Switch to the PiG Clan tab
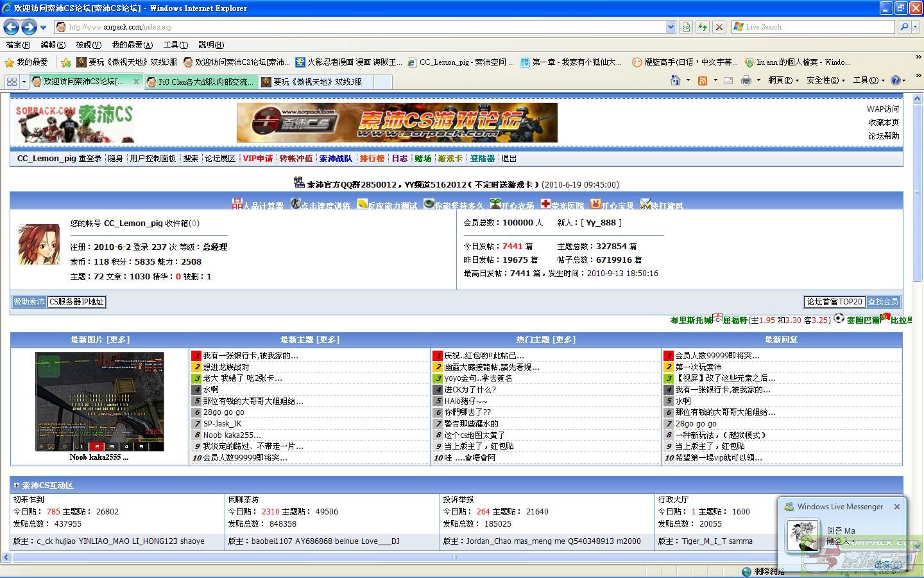Image resolution: width=924 pixels, height=578 pixels. pyautogui.click(x=201, y=82)
